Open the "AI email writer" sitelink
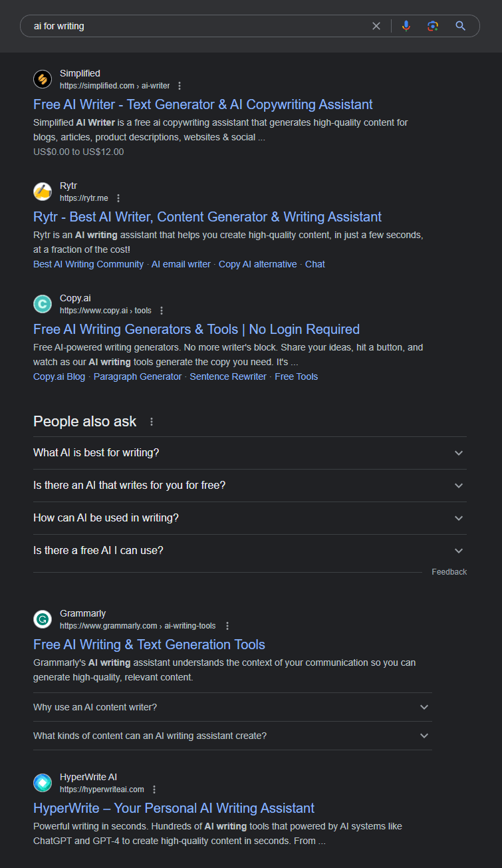The width and height of the screenshot is (502, 868). 181,264
